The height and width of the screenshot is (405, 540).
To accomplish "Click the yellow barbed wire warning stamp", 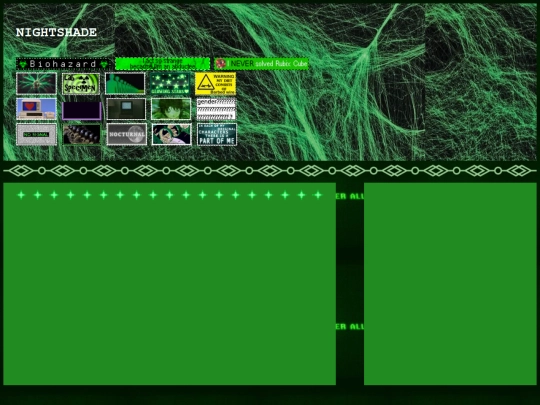I will pyautogui.click(x=216, y=83).
